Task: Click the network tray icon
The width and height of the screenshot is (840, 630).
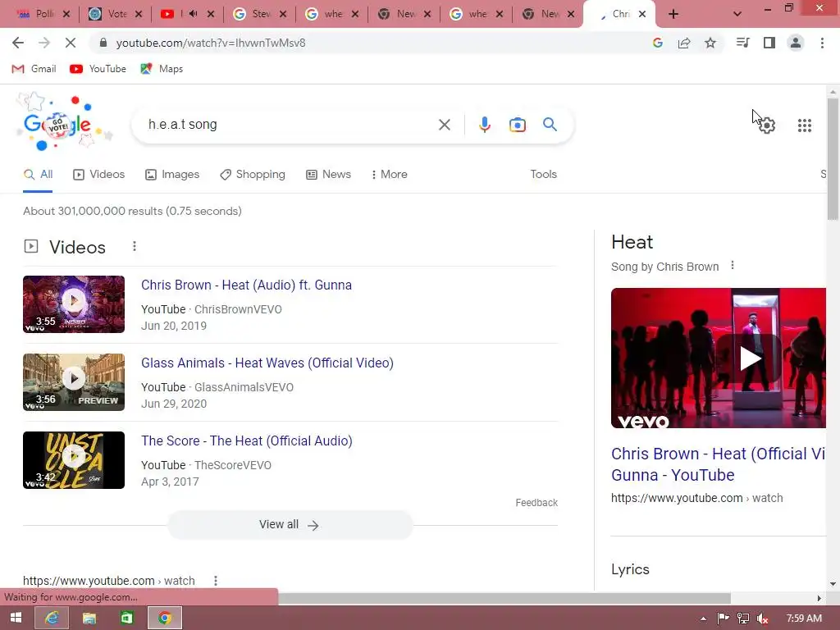Action: pos(743,619)
